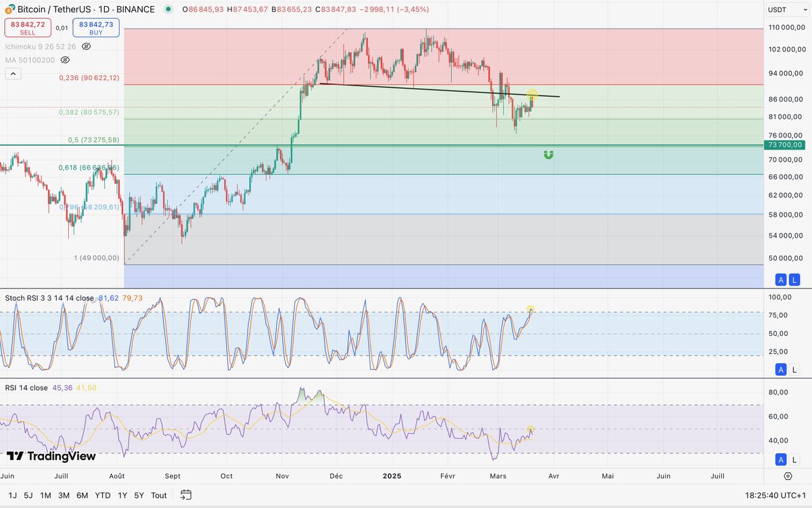Click the Stoch RSI value 79,73
This screenshot has height=508, width=812.
pos(132,298)
